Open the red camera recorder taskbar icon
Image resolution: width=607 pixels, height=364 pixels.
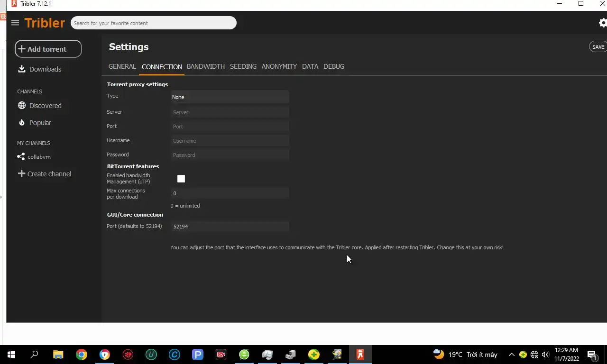(221, 355)
